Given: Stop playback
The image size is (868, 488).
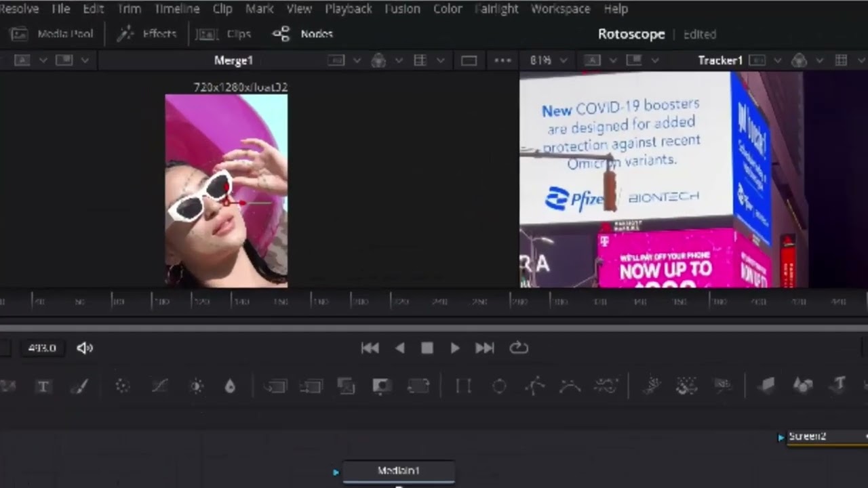Looking at the screenshot, I should click(x=427, y=348).
